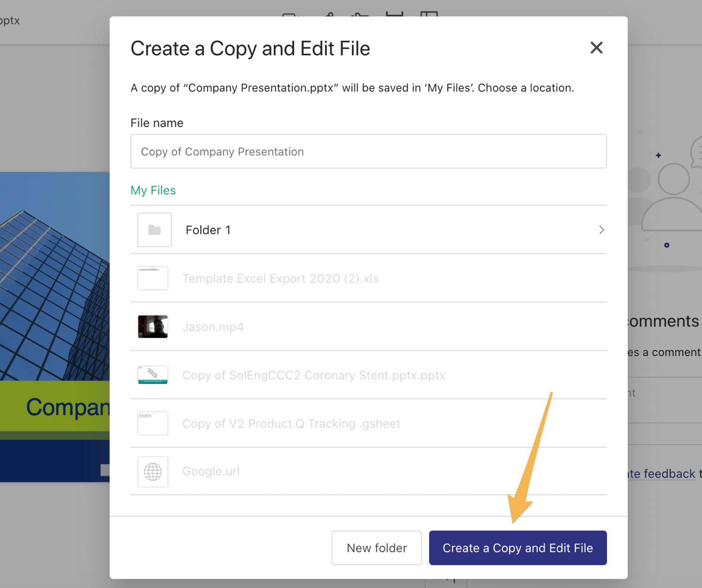Click the Jason.mp4 video thumbnail

[x=153, y=327]
